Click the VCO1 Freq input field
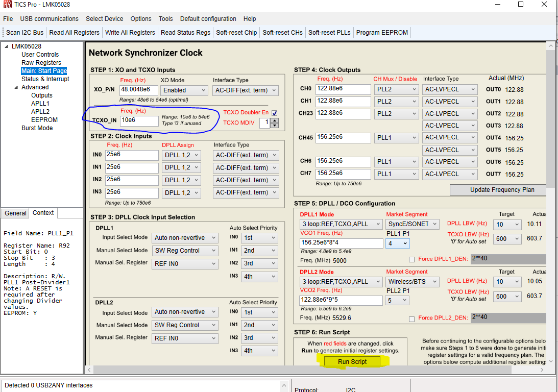Screen dimensions: 558x392 coord(341,243)
